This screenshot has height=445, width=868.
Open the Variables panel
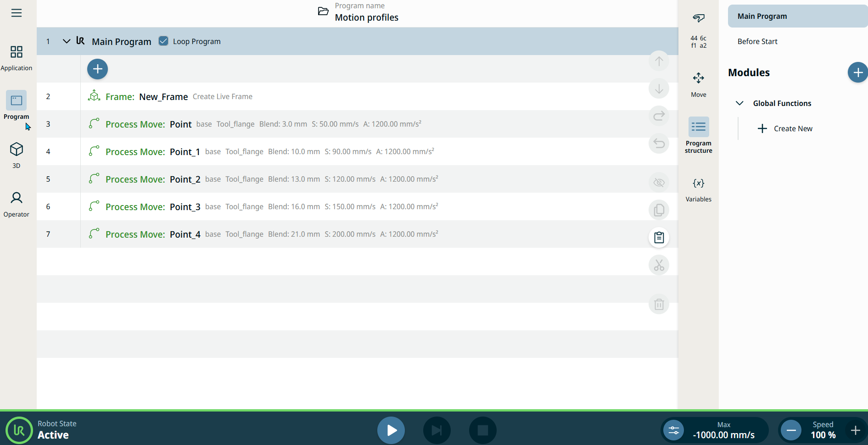tap(698, 189)
